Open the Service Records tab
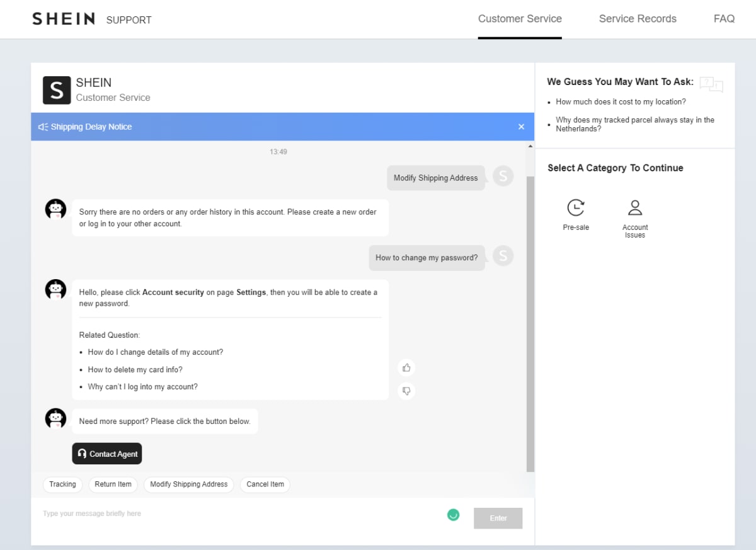 pyautogui.click(x=638, y=19)
